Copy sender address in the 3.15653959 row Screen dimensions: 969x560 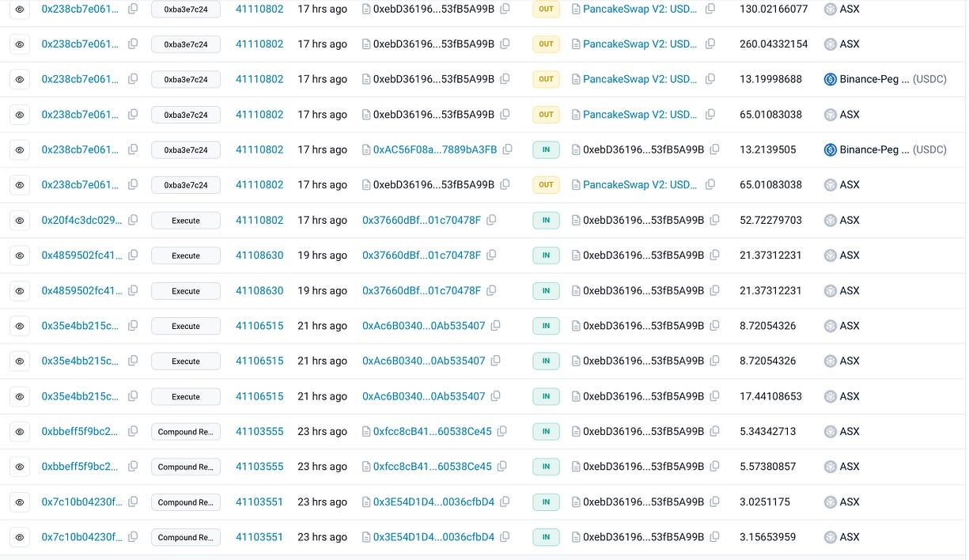click(x=504, y=537)
